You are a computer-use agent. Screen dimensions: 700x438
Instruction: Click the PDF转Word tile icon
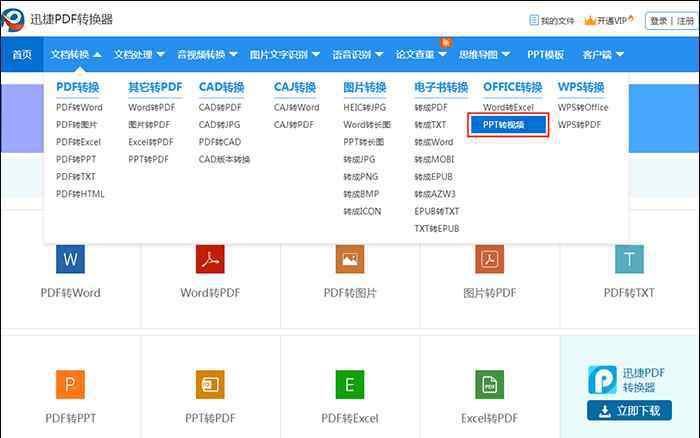click(70, 260)
